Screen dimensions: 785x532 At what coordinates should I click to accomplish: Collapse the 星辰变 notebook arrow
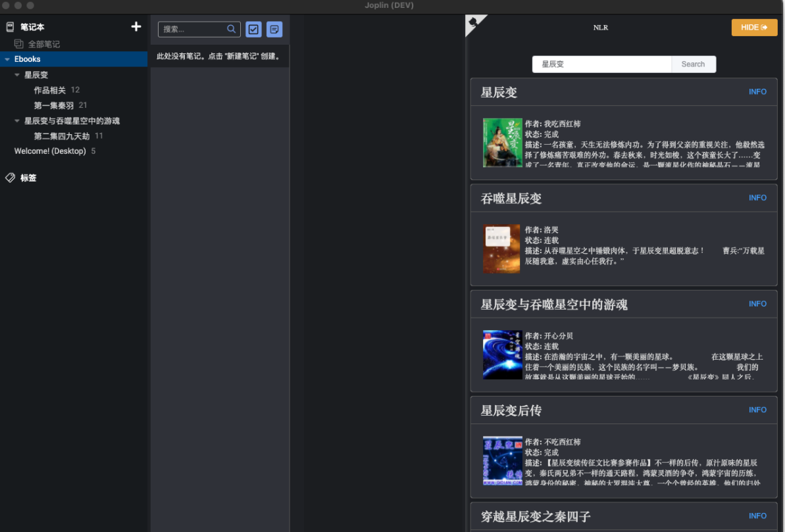coord(17,74)
